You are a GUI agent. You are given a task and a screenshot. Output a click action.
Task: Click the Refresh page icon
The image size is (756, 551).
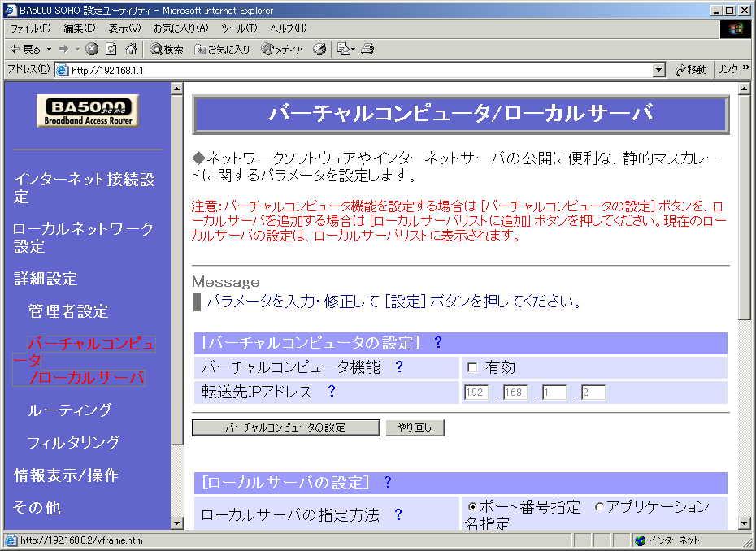111,50
